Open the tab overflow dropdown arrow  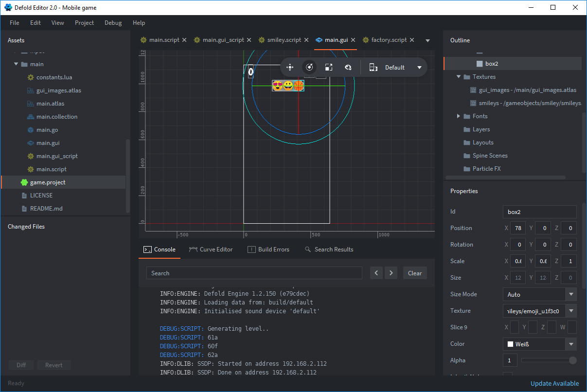coord(428,40)
